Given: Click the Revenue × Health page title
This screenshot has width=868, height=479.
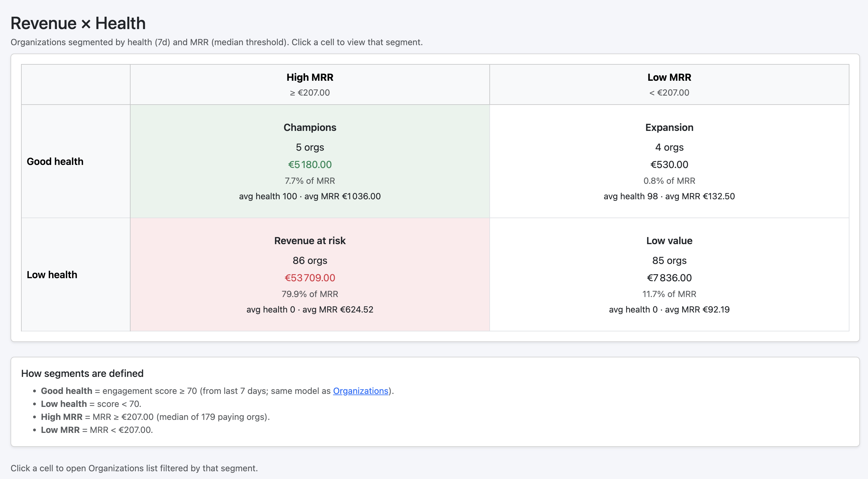Looking at the screenshot, I should click(78, 23).
